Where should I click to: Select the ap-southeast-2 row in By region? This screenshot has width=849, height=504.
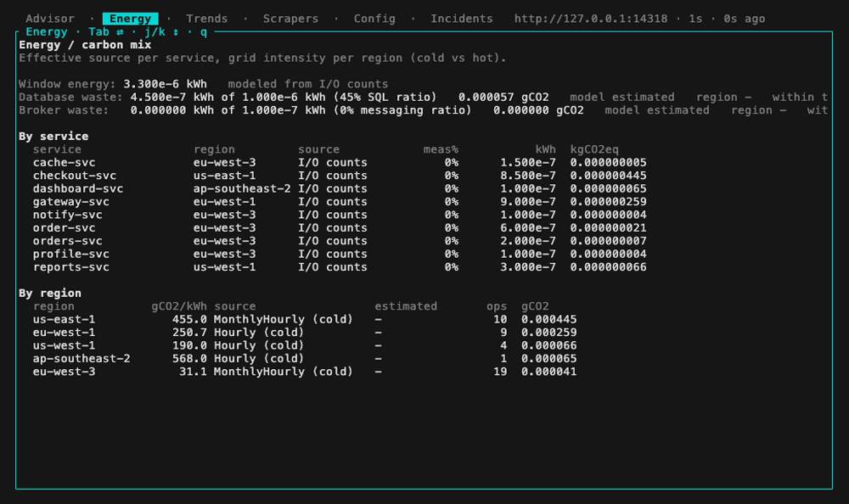click(x=305, y=358)
